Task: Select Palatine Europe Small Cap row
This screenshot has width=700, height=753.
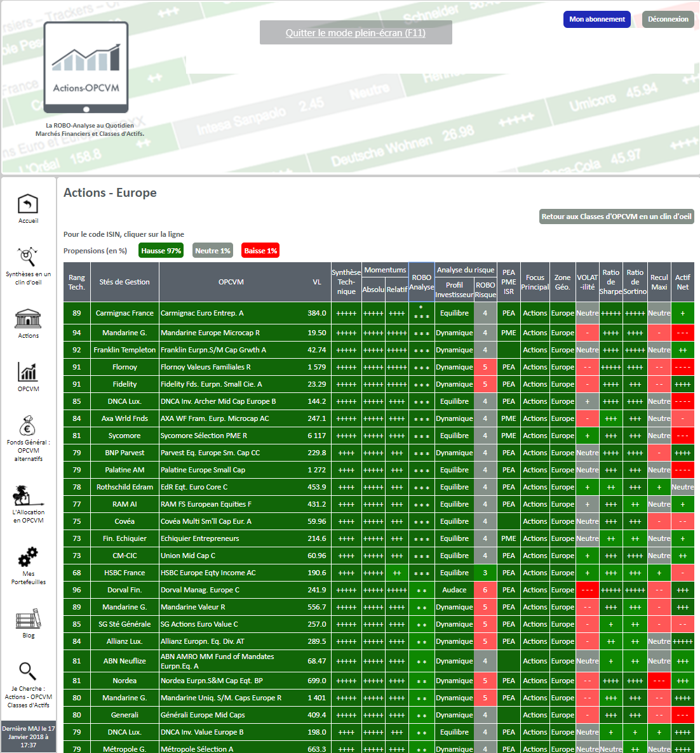Action: [379, 470]
